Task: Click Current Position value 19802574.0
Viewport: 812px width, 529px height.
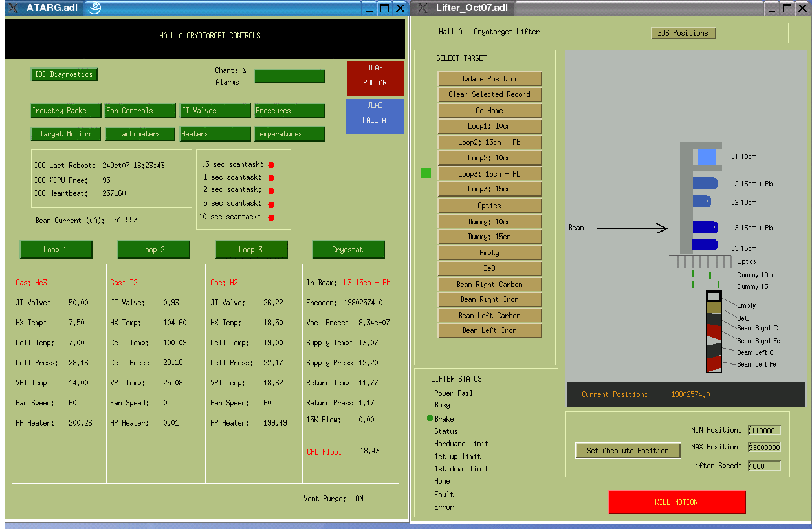Action: pos(690,394)
